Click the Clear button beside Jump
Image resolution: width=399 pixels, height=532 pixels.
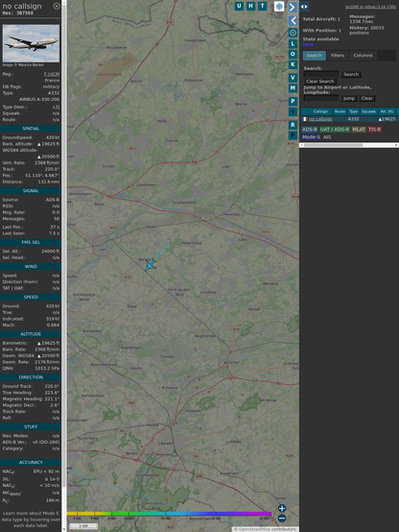click(x=366, y=98)
